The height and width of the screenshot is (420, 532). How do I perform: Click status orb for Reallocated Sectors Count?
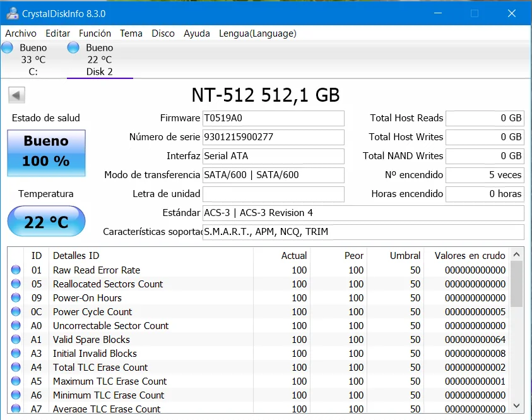[16, 284]
